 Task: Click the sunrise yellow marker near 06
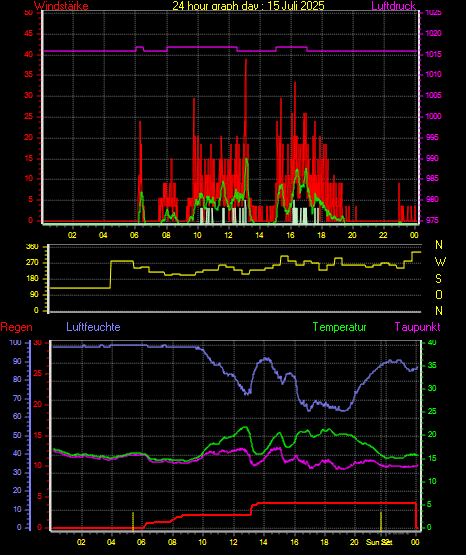tap(133, 521)
